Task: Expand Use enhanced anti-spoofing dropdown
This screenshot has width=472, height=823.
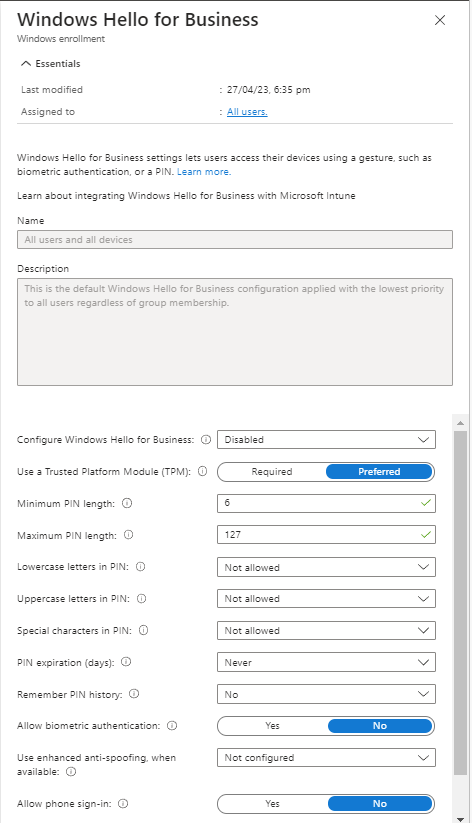Action: click(x=326, y=757)
